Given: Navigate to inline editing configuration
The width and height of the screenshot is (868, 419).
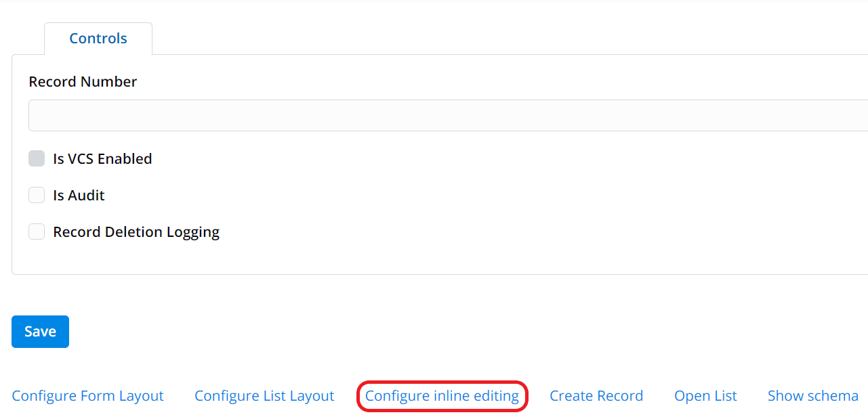Looking at the screenshot, I should point(442,395).
